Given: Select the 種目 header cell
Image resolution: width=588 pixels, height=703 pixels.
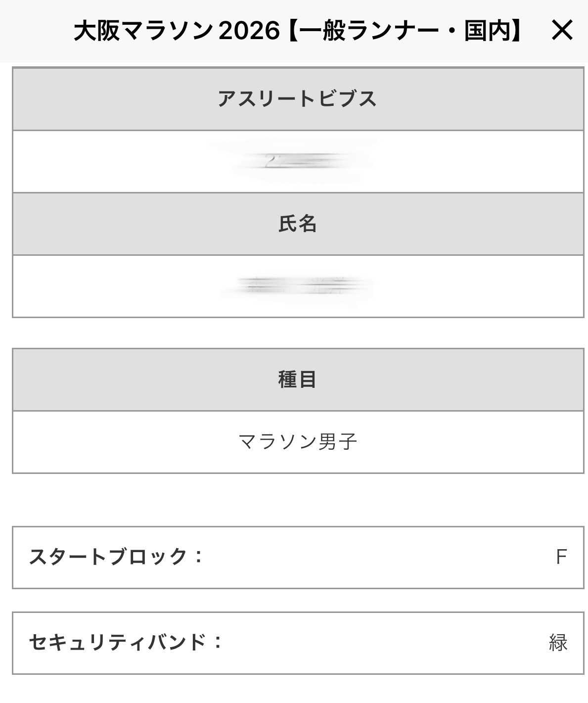Looking at the screenshot, I should [x=298, y=379].
